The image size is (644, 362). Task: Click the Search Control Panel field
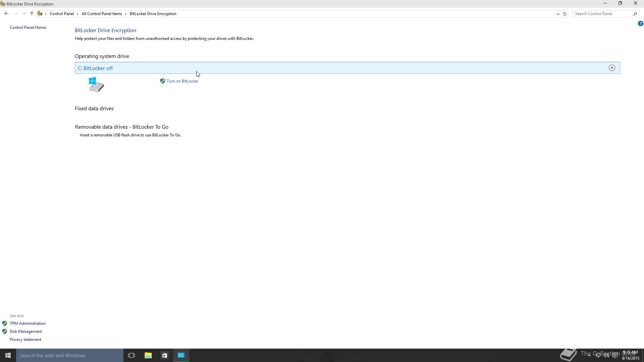[x=602, y=14]
